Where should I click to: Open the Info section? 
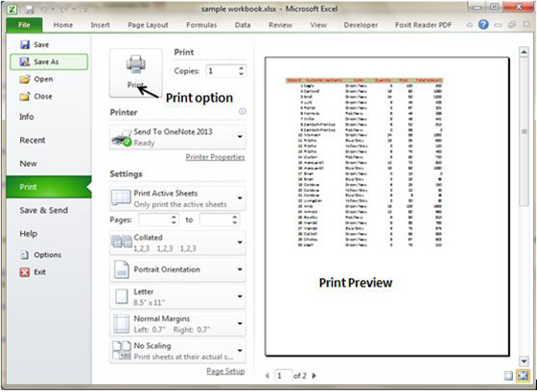(x=27, y=117)
